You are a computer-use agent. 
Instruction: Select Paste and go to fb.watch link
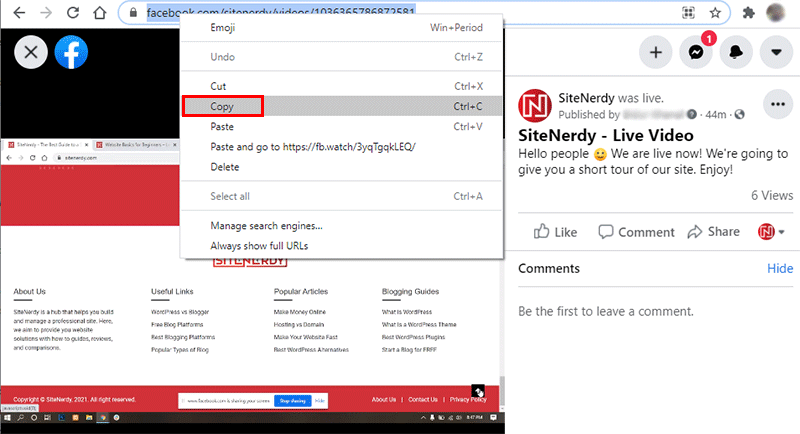[x=342, y=147]
